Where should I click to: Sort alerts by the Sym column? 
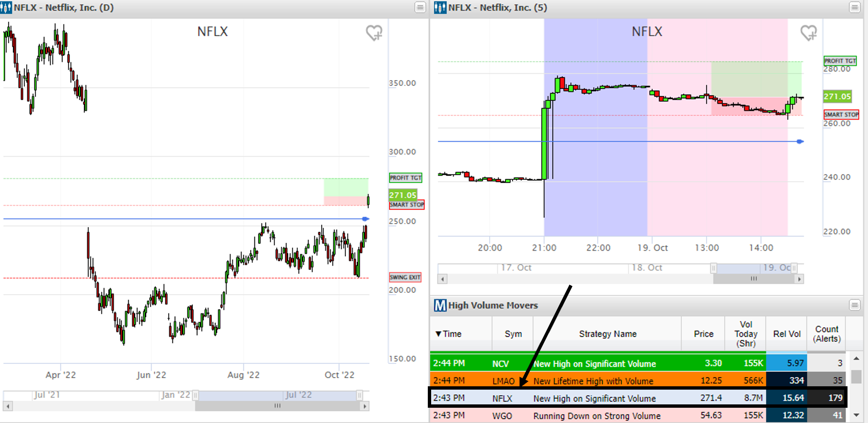point(513,334)
